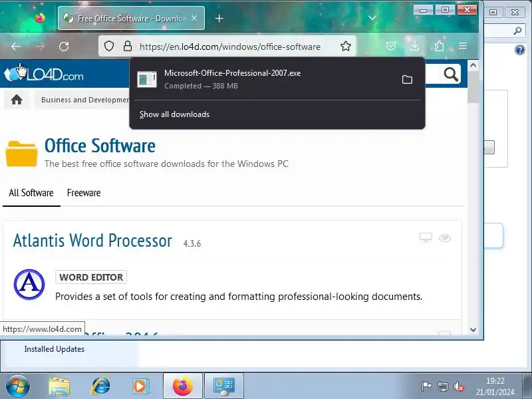Click the help question mark in background window
This screenshot has height=399, width=532.
point(520,51)
